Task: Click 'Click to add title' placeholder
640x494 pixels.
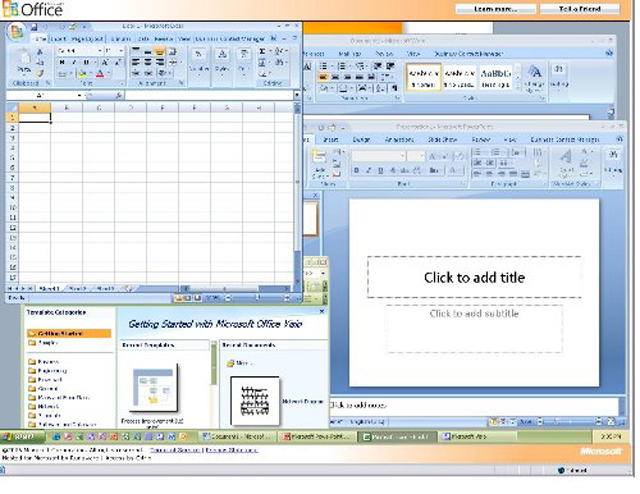Action: pyautogui.click(x=474, y=277)
